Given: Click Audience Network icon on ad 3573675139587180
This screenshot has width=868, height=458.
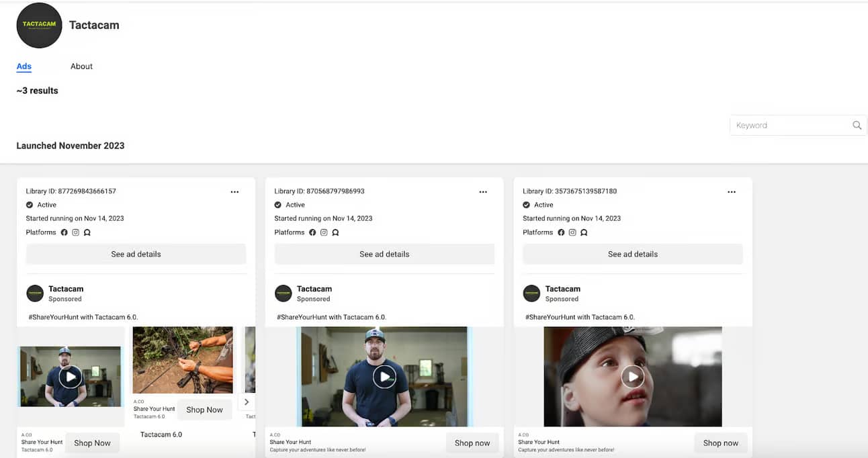Looking at the screenshot, I should (x=584, y=232).
